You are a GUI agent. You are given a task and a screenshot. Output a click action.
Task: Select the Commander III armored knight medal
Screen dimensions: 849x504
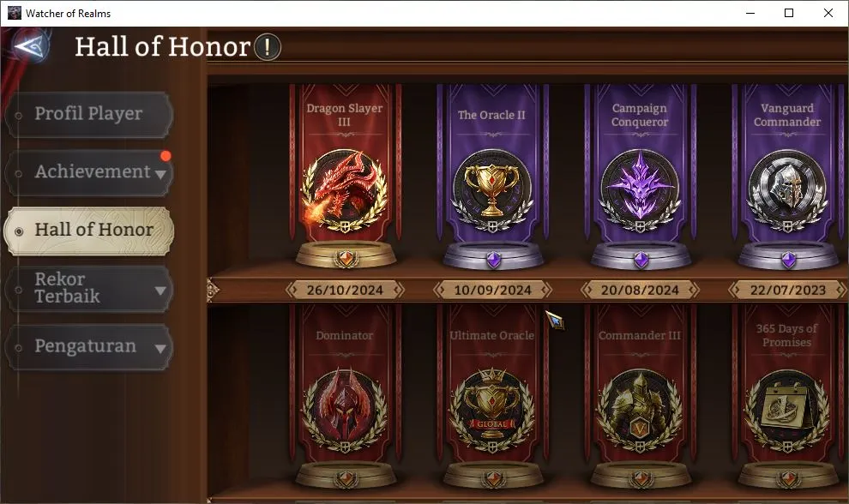coord(640,410)
